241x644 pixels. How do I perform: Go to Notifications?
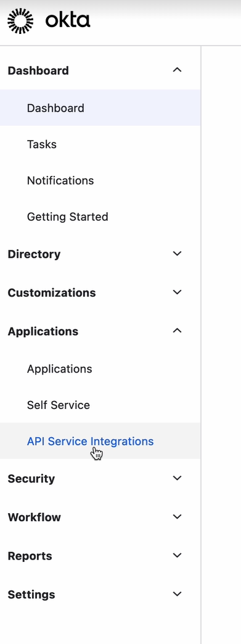(100, 180)
